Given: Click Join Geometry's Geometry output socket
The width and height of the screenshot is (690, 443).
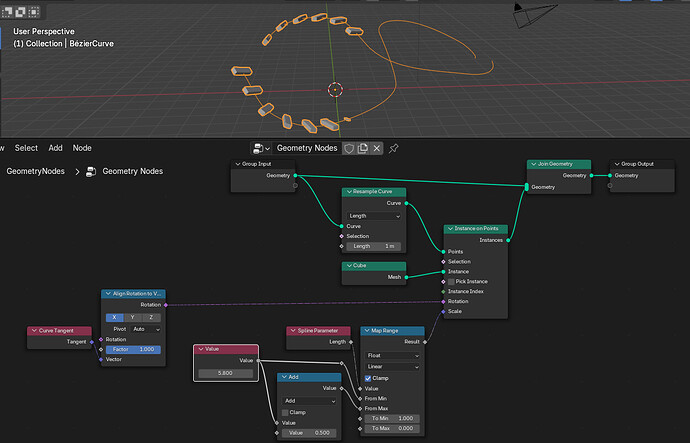Looking at the screenshot, I should pyautogui.click(x=591, y=176).
